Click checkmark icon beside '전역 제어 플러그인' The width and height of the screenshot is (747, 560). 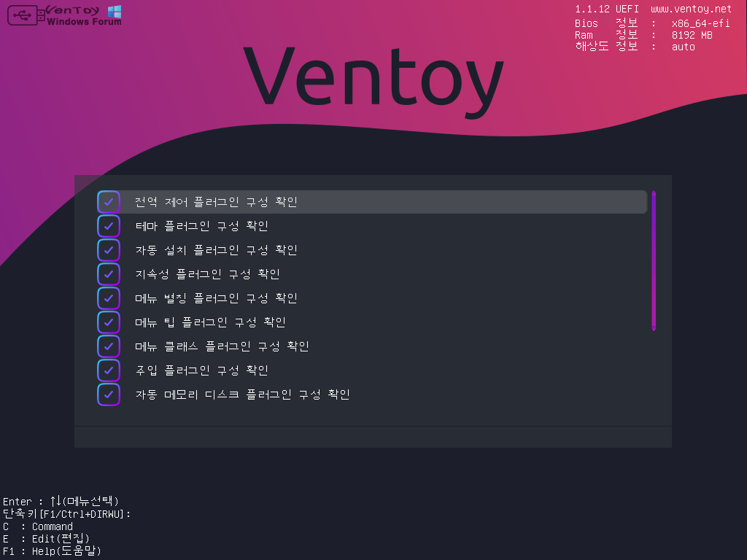(x=109, y=202)
